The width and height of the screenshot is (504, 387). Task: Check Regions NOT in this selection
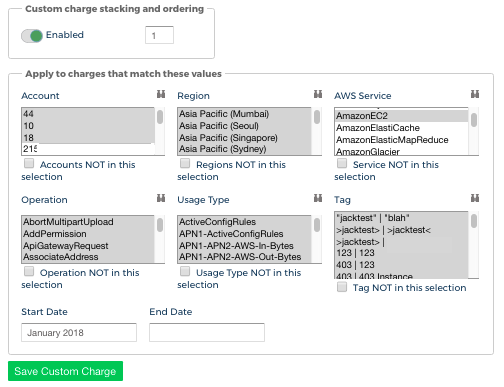point(185,163)
